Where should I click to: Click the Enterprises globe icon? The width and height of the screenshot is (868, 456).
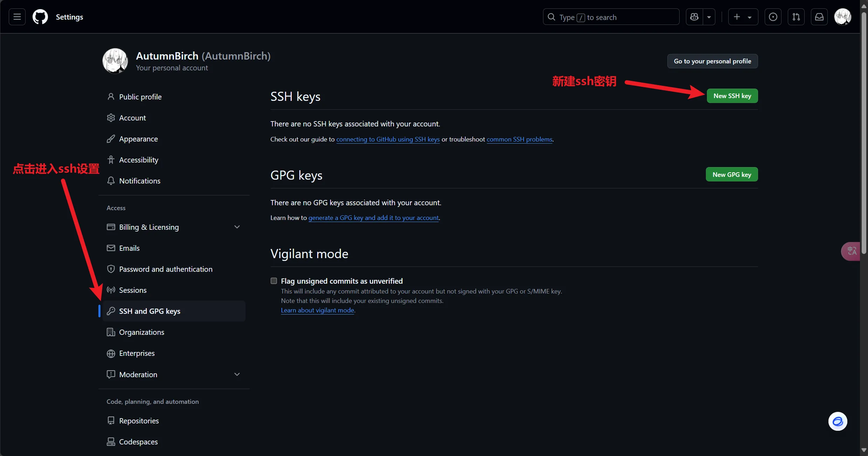click(111, 353)
